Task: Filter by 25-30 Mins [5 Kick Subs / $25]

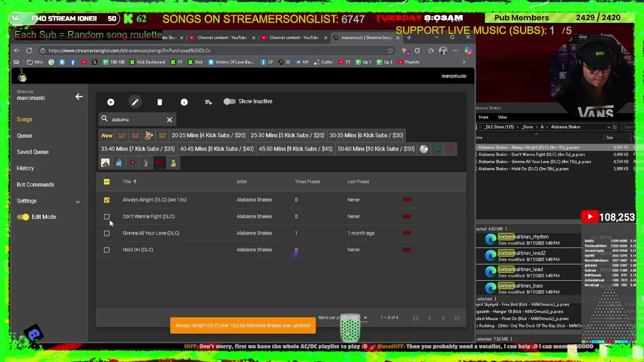Action: pyautogui.click(x=287, y=135)
